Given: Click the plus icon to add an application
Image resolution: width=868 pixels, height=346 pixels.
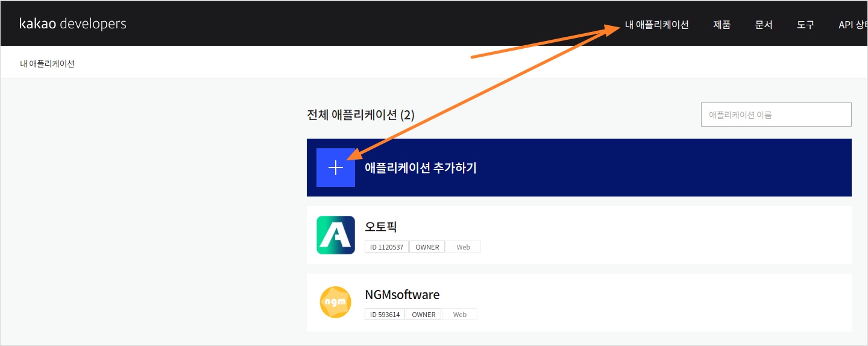Looking at the screenshot, I should (x=336, y=168).
